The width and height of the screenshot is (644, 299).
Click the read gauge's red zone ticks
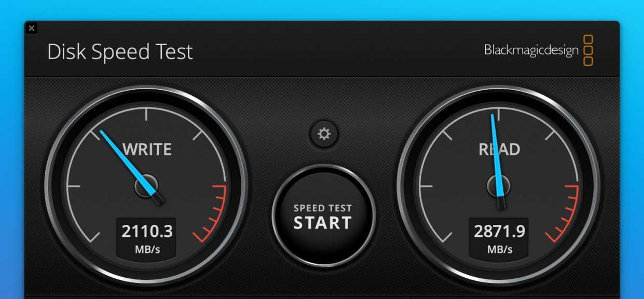[564, 213]
